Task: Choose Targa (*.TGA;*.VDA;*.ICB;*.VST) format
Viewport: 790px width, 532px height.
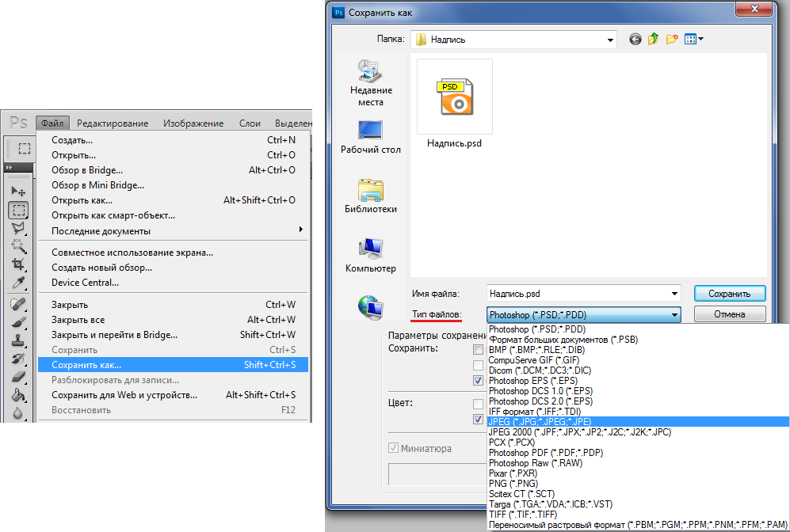Action: pyautogui.click(x=638, y=503)
